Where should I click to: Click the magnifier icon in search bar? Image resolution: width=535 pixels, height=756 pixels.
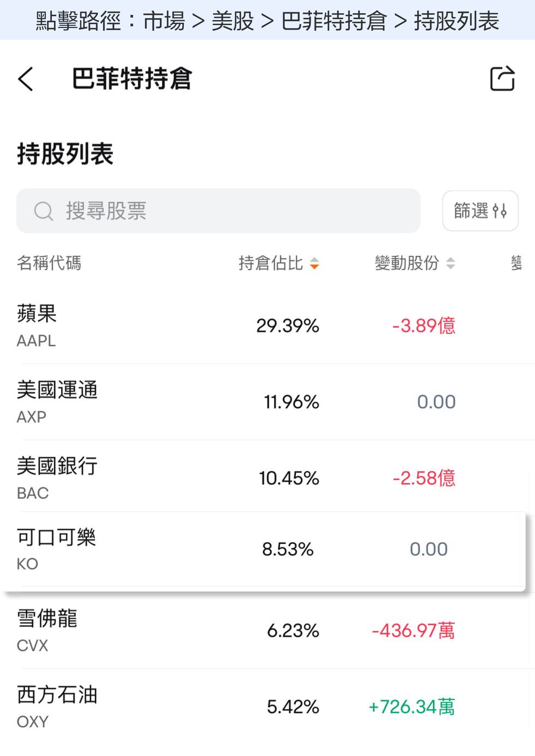point(43,211)
